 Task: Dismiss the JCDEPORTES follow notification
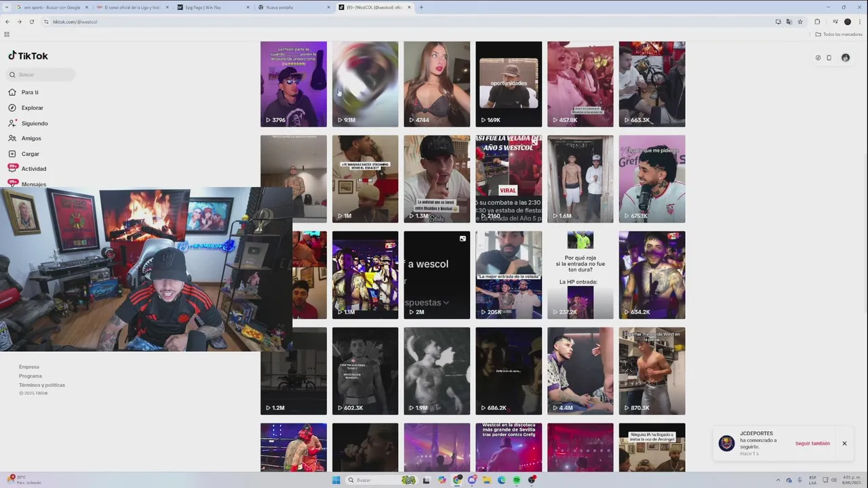844,443
